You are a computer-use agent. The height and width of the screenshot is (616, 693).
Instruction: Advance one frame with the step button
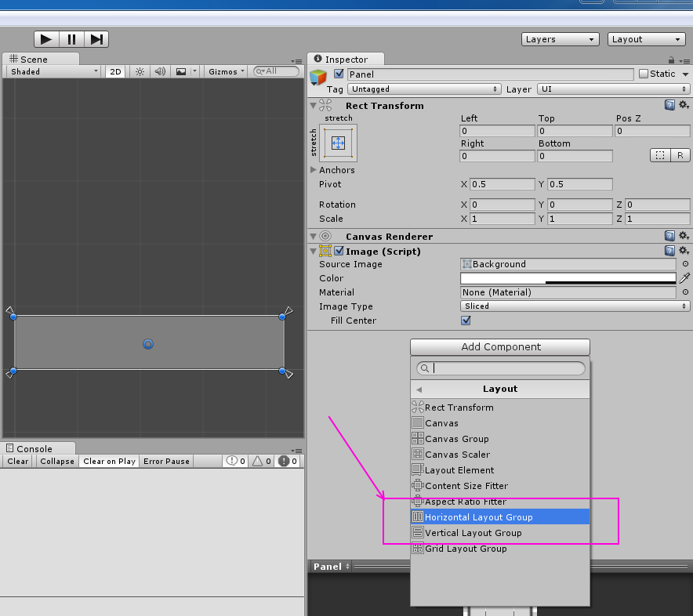(96, 39)
